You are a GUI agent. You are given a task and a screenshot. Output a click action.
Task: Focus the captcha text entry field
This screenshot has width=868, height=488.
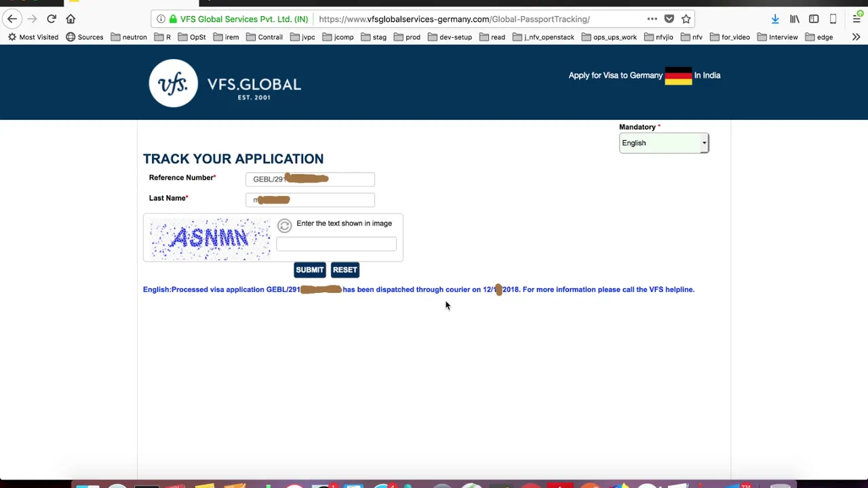[x=336, y=245]
